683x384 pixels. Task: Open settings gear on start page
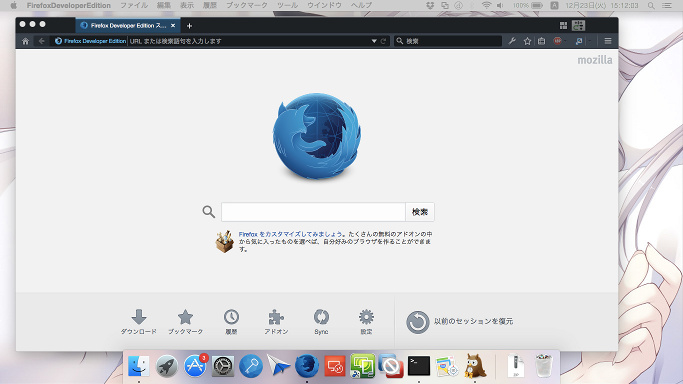pos(366,322)
